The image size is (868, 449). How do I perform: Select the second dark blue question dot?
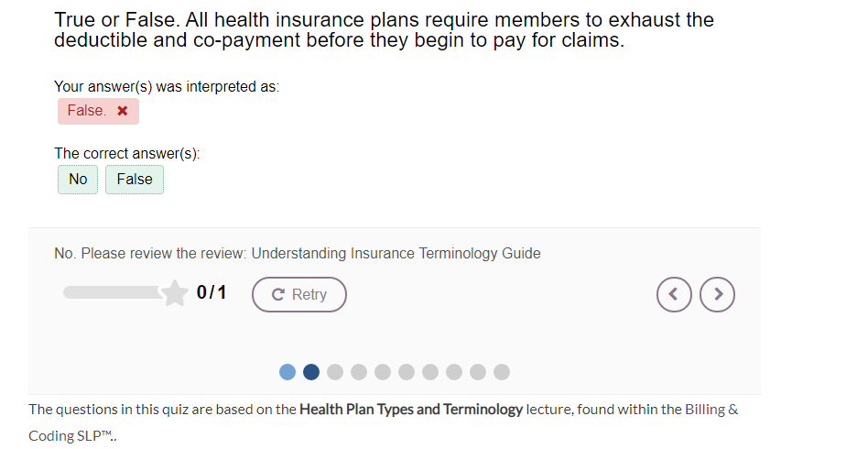pyautogui.click(x=311, y=372)
